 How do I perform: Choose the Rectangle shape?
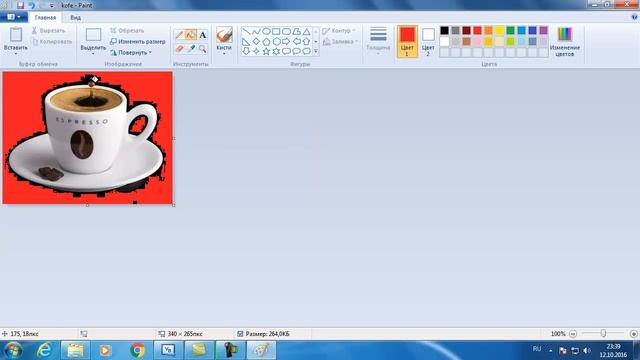[x=276, y=31]
